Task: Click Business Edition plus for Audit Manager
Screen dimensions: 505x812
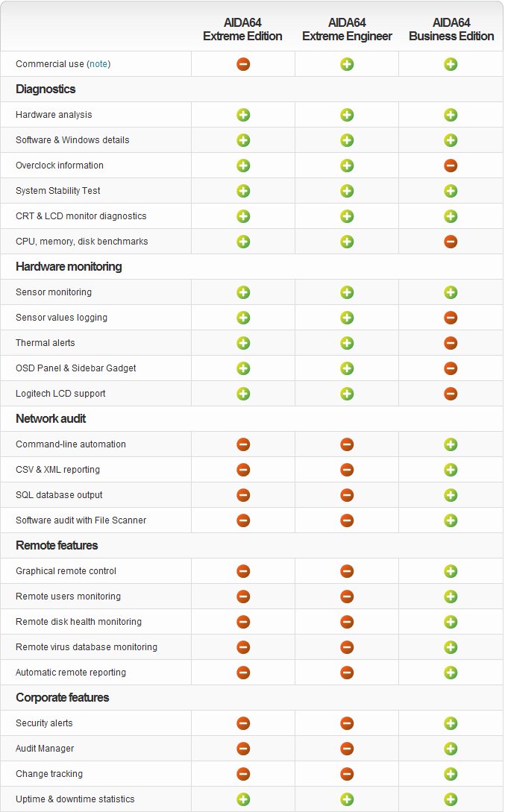Action: (x=451, y=749)
